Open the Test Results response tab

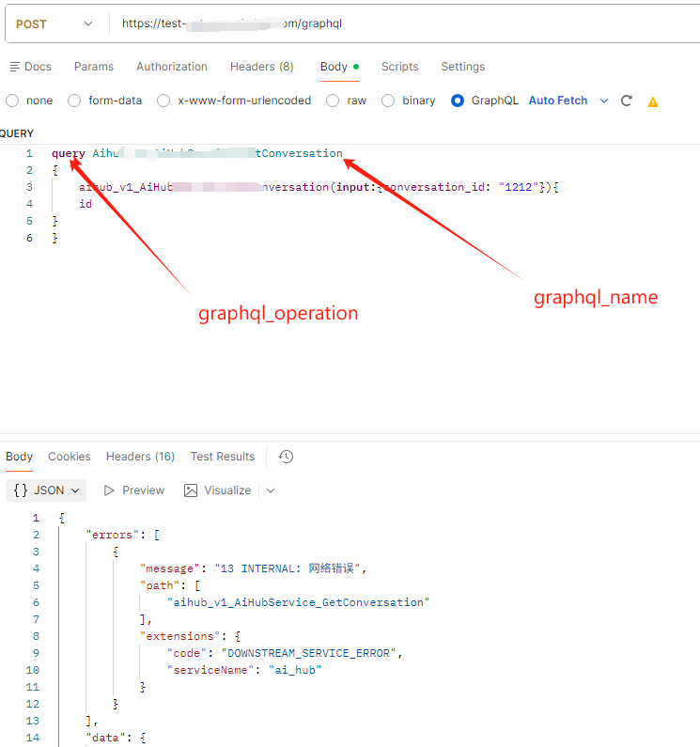coord(223,457)
